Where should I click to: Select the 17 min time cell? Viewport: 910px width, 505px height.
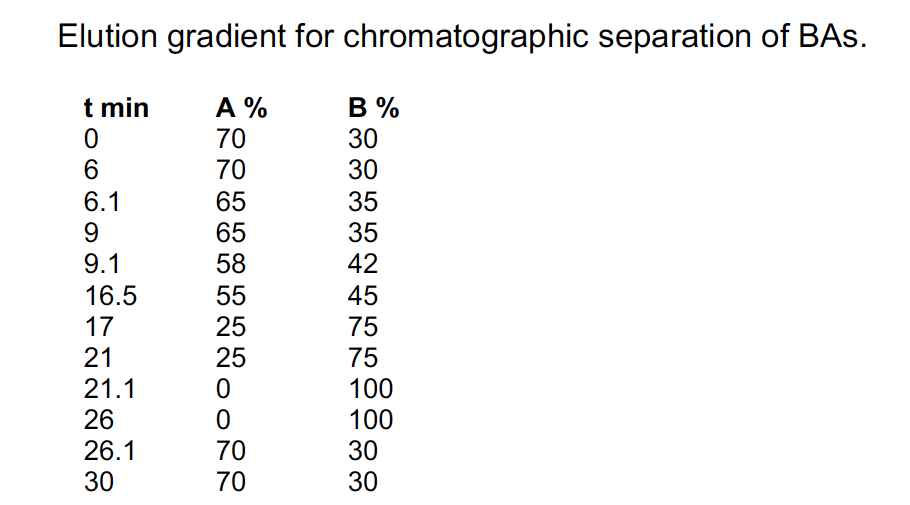pyautogui.click(x=99, y=326)
